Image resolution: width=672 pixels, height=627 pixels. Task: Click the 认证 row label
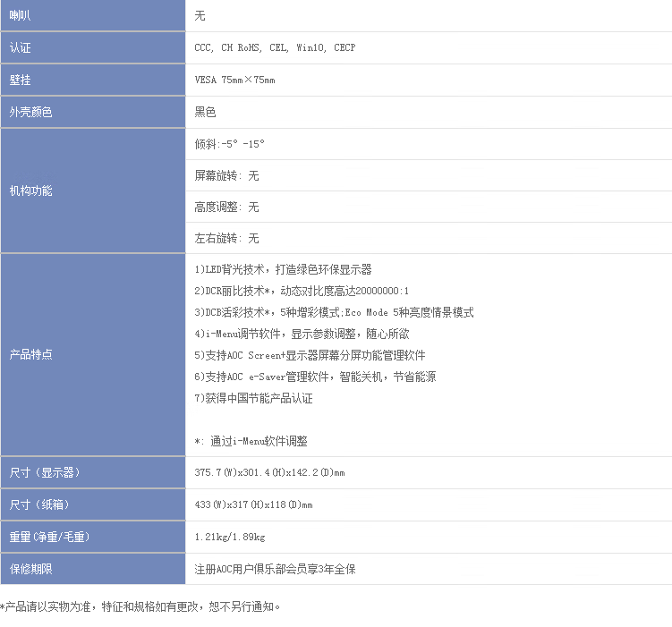click(x=21, y=47)
